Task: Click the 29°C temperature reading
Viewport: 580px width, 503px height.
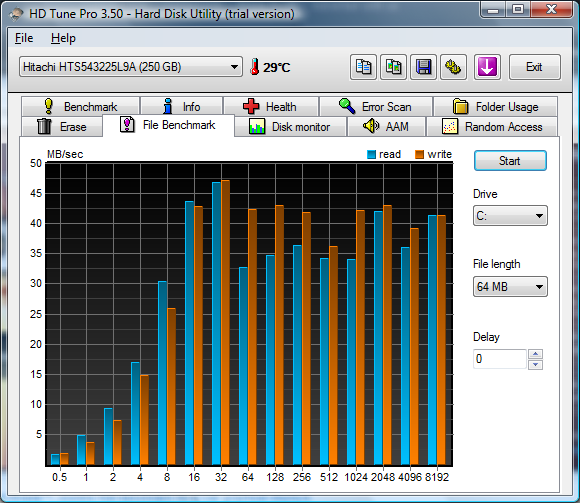Action: 277,67
